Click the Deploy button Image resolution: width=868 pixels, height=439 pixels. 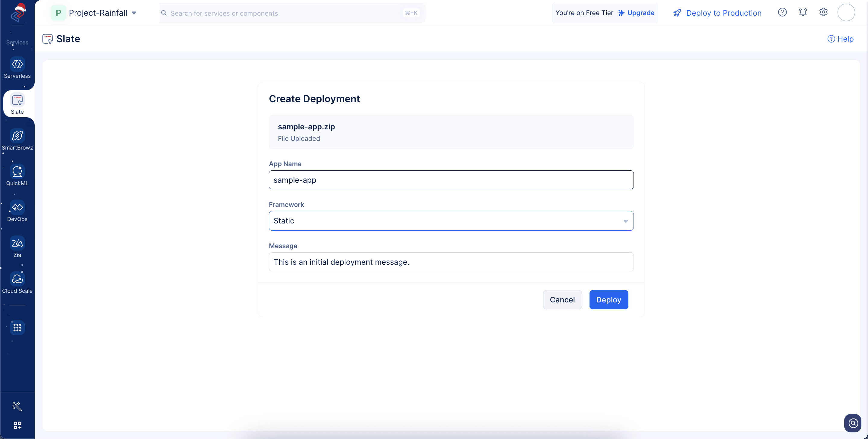[x=609, y=299]
